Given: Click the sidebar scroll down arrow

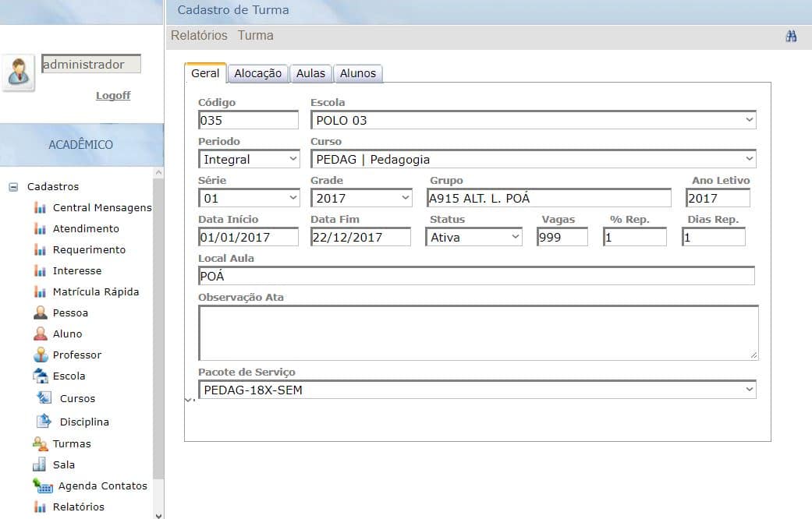Looking at the screenshot, I should pyautogui.click(x=159, y=515).
